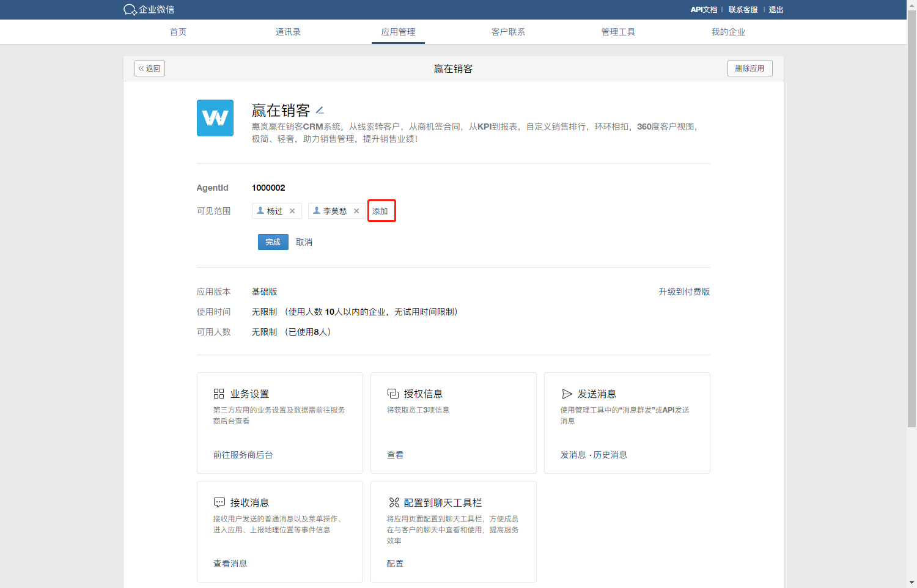
Task: Open the 我的企业 tab
Action: [x=728, y=32]
